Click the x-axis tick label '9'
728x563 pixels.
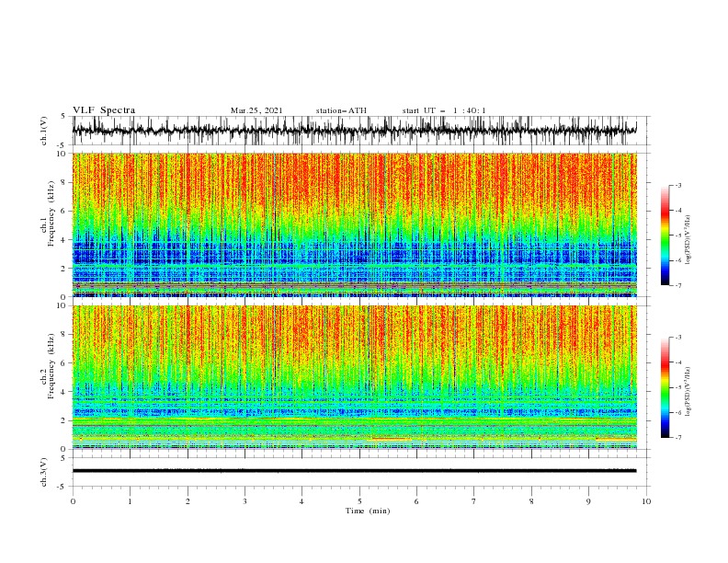[x=588, y=501]
